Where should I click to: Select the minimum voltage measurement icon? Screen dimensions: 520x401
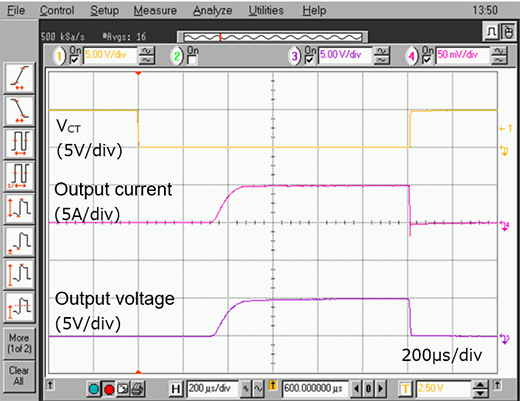coord(19,241)
